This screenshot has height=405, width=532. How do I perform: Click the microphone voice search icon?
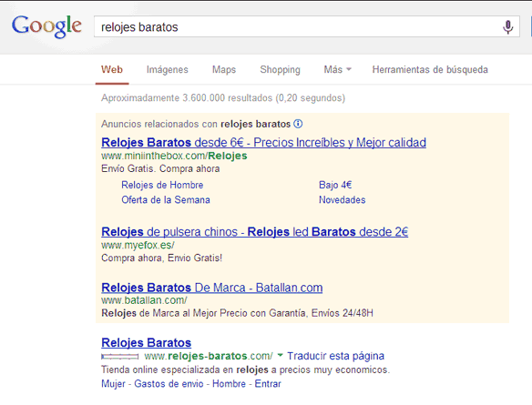click(x=507, y=26)
